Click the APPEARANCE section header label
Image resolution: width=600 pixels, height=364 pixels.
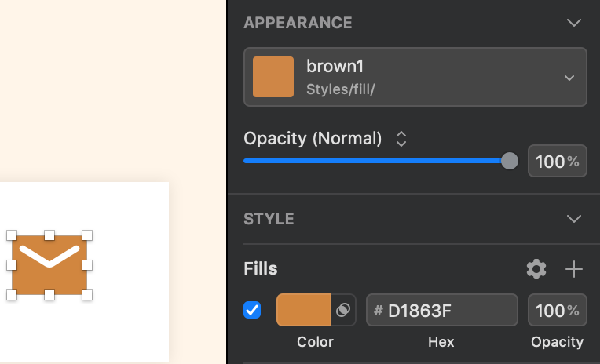298,23
